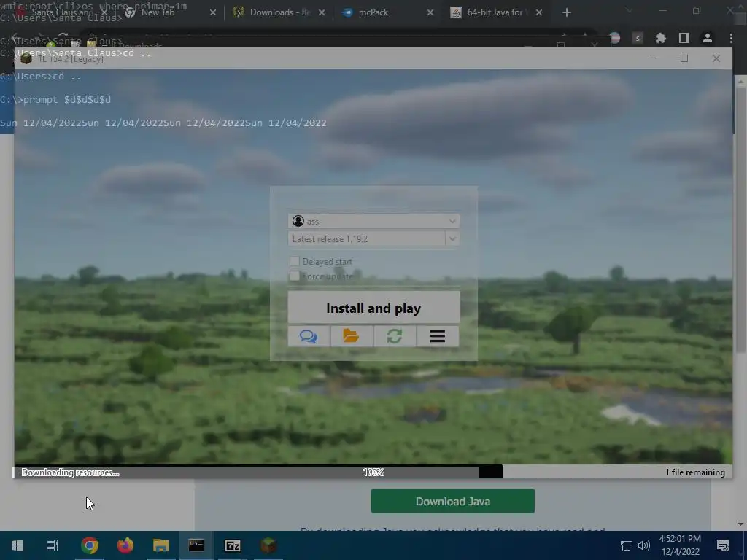Open 7-Zip from the taskbar

(233, 545)
